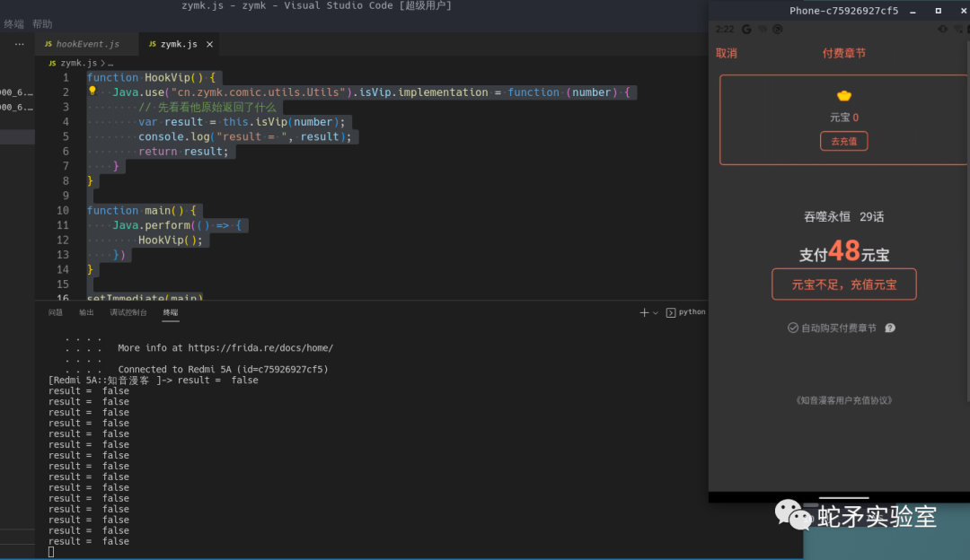This screenshot has height=560, width=970.
Task: Maximize the Phone-c75926927cf5 window
Action: (938, 11)
